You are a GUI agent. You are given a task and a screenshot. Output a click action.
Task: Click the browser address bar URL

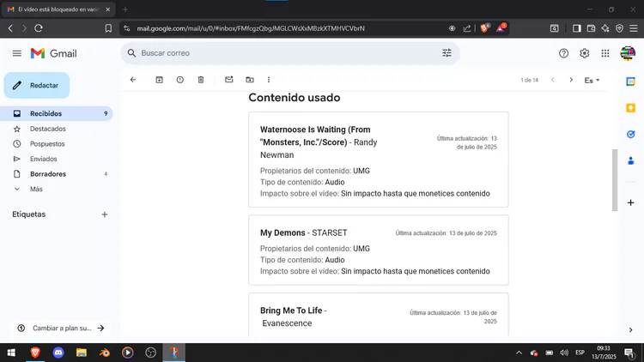[251, 28]
